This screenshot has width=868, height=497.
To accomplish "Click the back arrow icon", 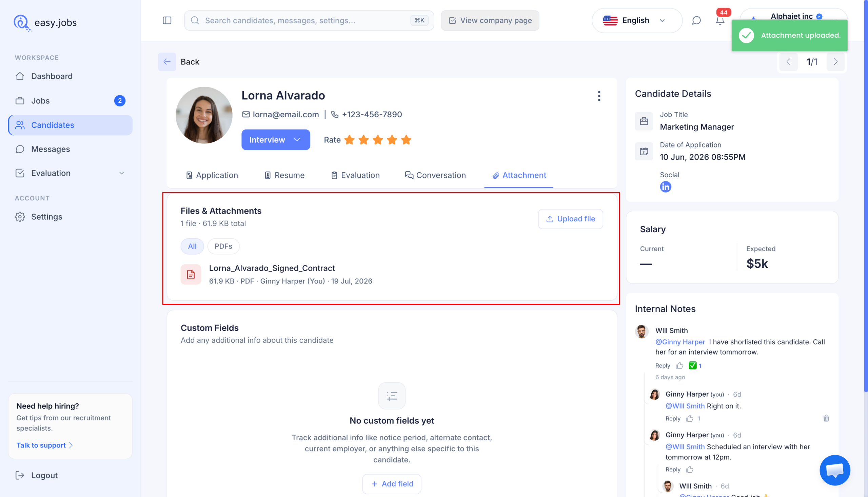I will coord(167,62).
